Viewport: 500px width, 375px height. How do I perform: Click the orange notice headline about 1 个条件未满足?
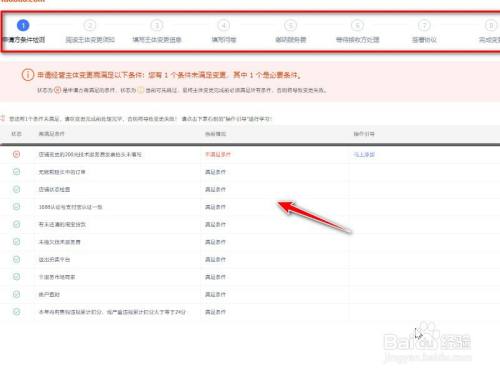169,75
